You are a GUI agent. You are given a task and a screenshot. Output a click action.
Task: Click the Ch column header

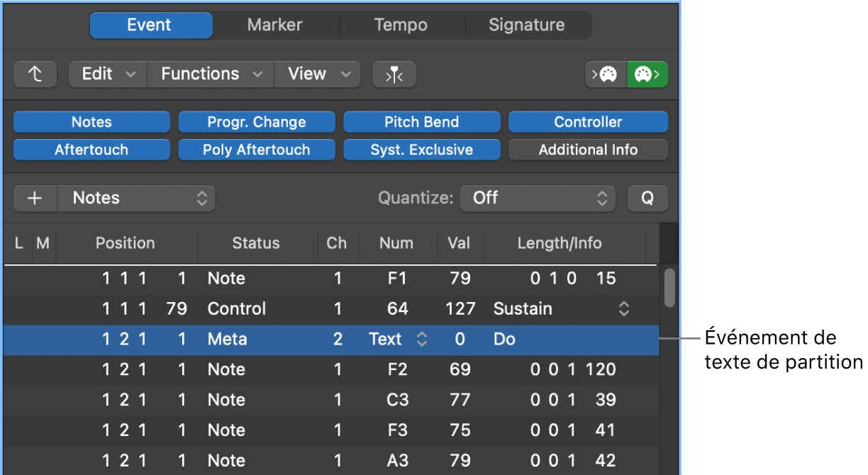pos(337,243)
